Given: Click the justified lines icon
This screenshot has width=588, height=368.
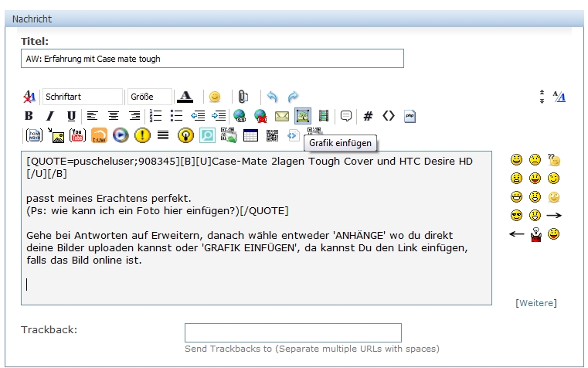Looking at the screenshot, I should [x=163, y=135].
